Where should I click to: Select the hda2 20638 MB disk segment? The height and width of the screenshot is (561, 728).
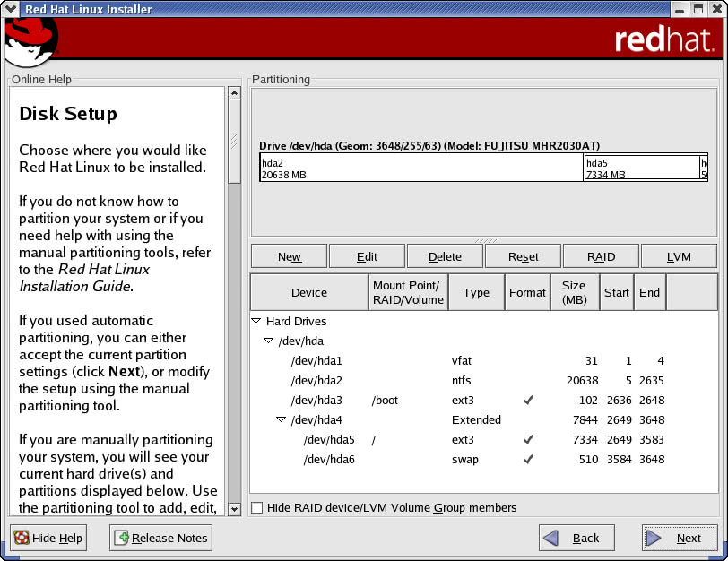tap(421, 168)
